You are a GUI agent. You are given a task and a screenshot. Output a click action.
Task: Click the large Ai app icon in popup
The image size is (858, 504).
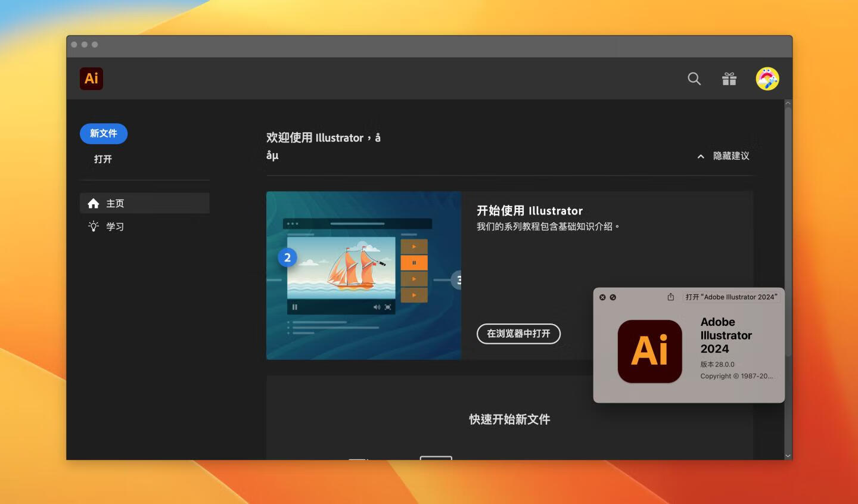pyautogui.click(x=650, y=351)
